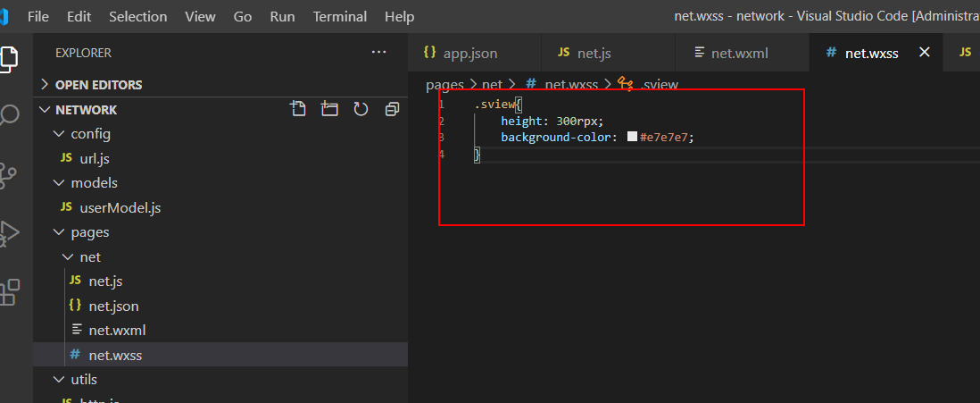Collapse all folders in Explorer
Screen dimensions: 980x403
click(392, 110)
